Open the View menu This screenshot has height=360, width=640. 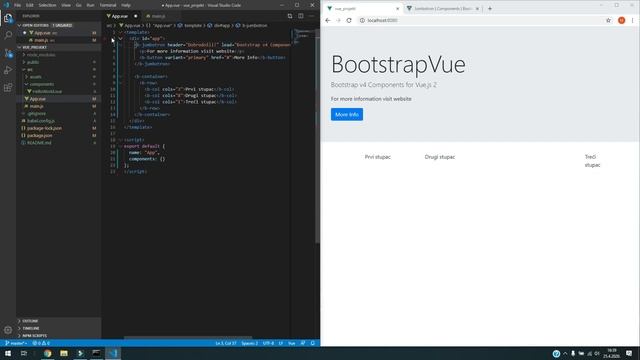[x=66, y=5]
